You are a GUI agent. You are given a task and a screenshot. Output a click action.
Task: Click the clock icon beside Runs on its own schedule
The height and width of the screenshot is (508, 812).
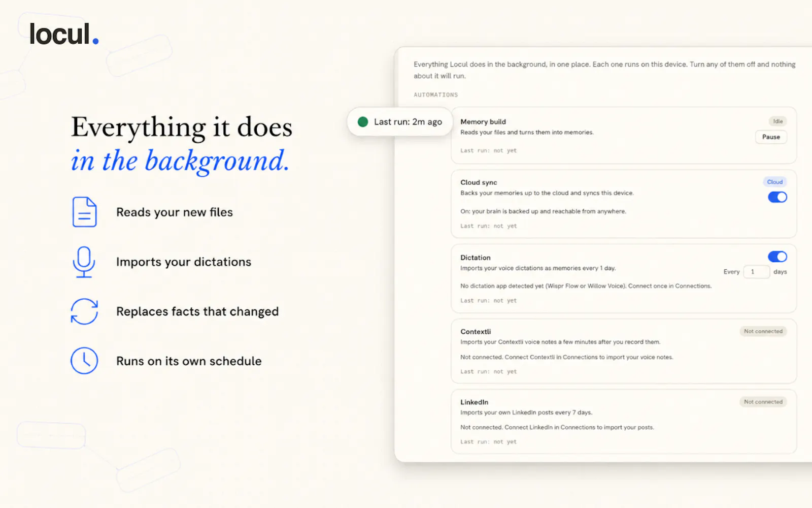pos(84,361)
